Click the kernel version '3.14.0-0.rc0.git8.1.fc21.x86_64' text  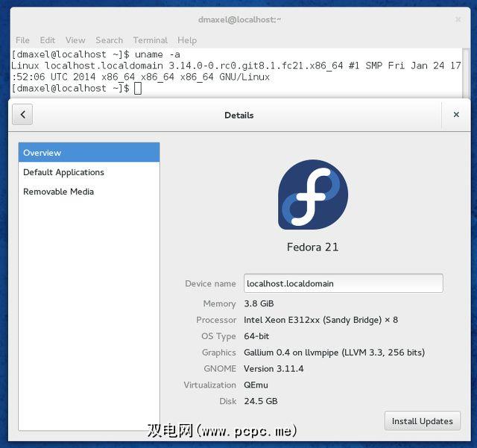point(256,66)
